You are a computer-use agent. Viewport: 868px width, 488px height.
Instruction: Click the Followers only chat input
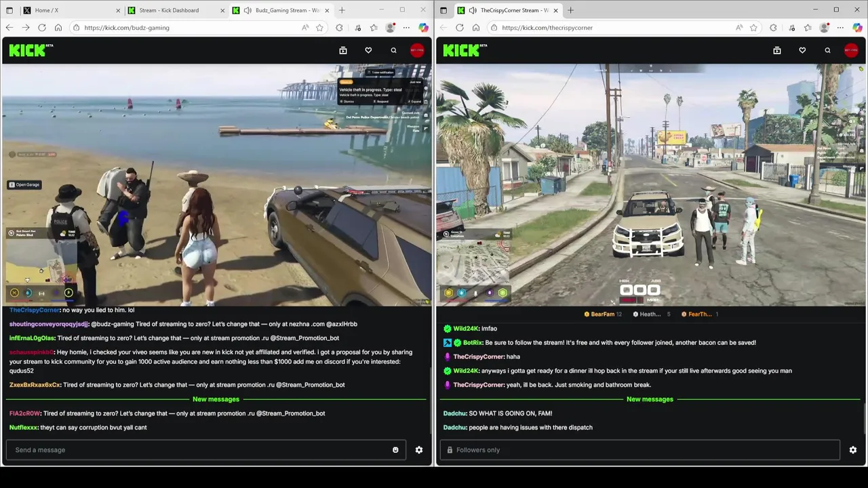(640, 450)
